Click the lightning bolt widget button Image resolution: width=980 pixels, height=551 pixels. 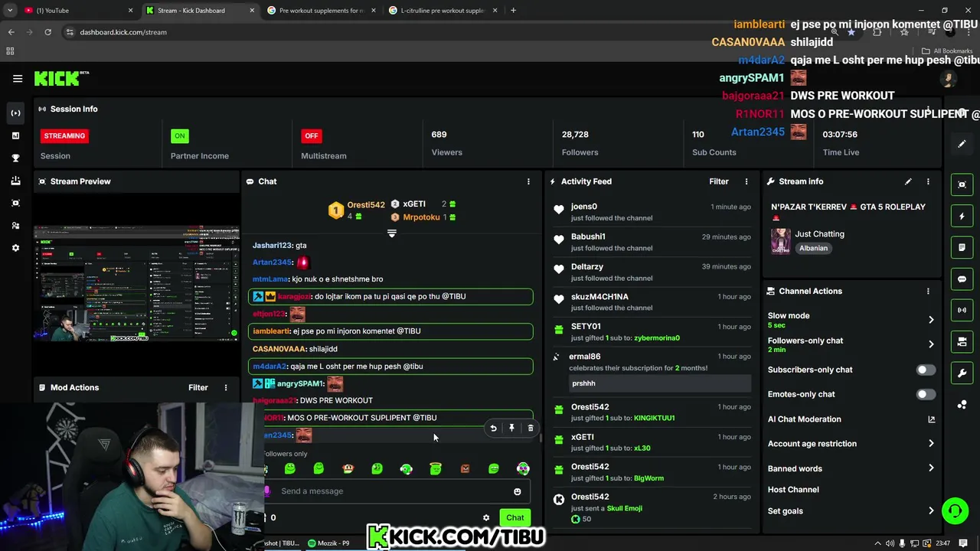(x=962, y=216)
